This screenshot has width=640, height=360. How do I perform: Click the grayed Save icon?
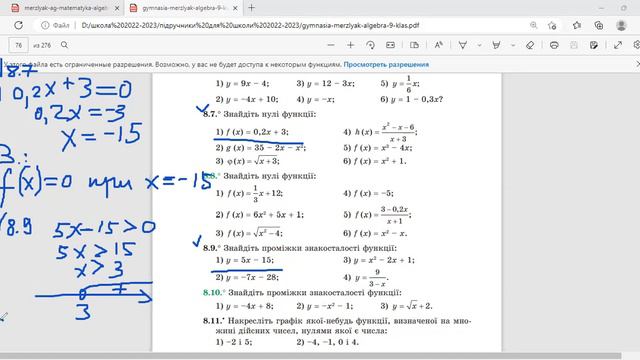(574, 45)
